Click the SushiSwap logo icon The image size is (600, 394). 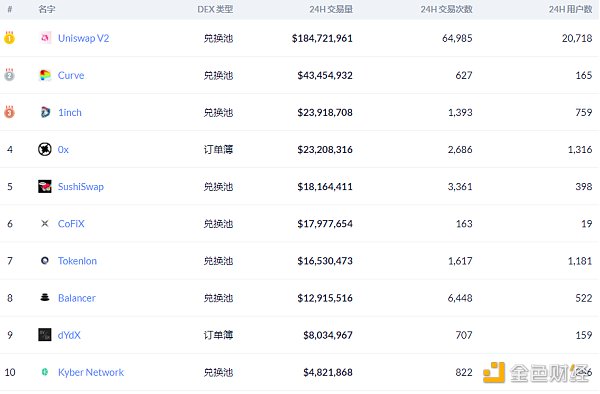[45, 186]
